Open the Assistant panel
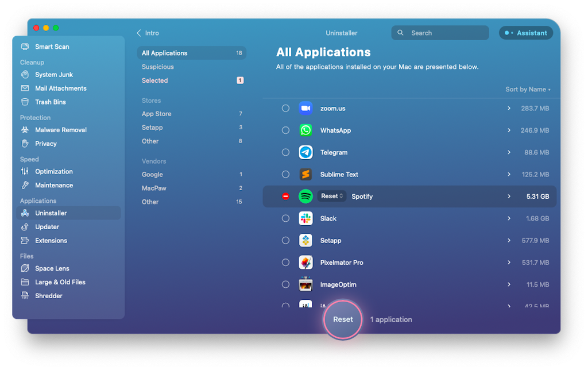Image resolution: width=588 pixels, height=370 pixels. (x=525, y=33)
